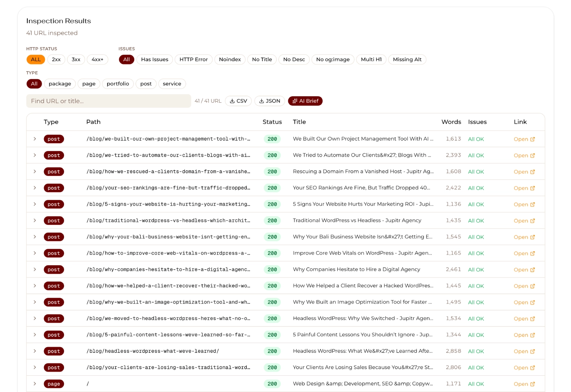
Task: Open link for the Web Design homepage row
Action: point(524,384)
